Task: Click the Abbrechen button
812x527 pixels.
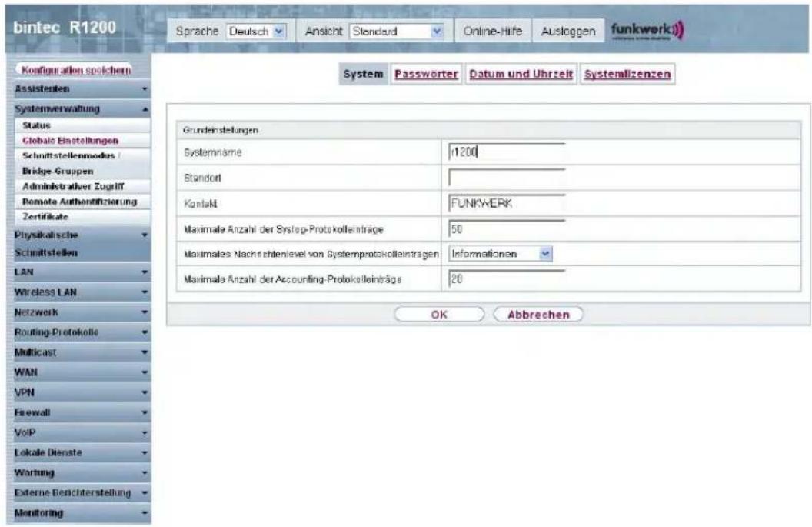Action: (538, 315)
